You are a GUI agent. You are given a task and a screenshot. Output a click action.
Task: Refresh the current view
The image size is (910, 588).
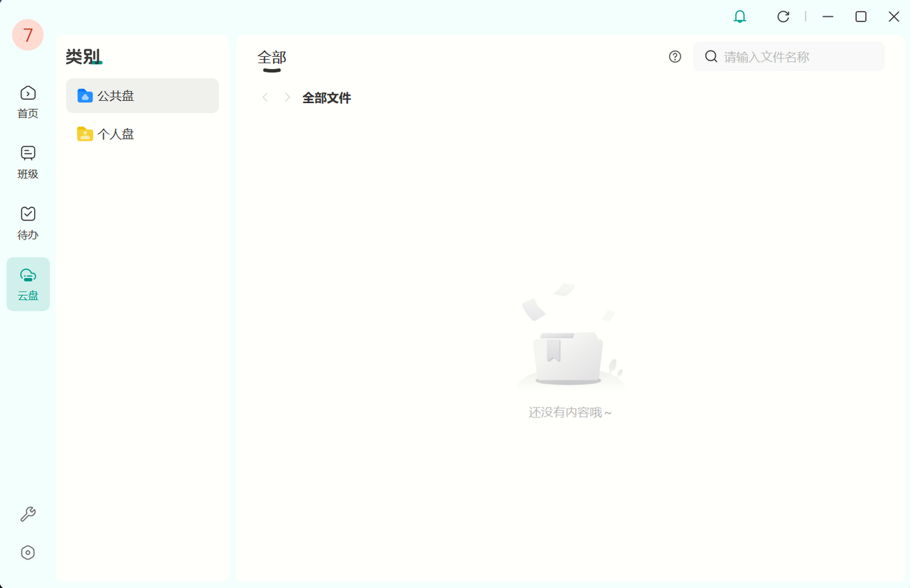click(x=783, y=16)
